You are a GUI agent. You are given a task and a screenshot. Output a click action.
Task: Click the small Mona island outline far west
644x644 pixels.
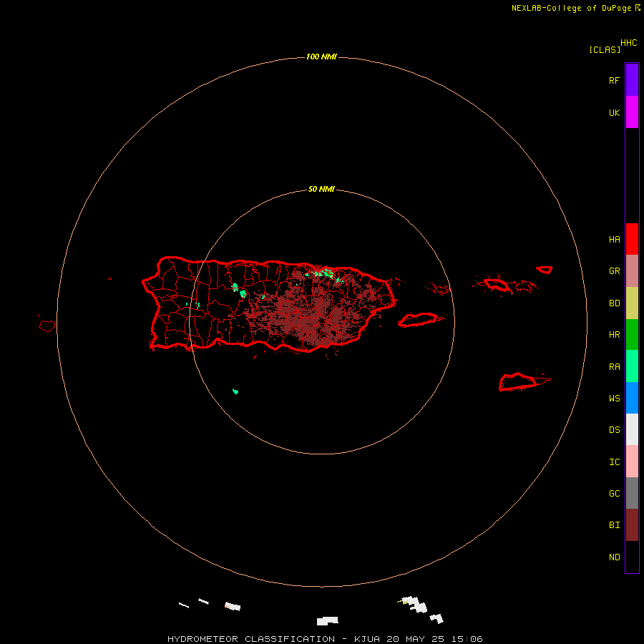point(47,326)
